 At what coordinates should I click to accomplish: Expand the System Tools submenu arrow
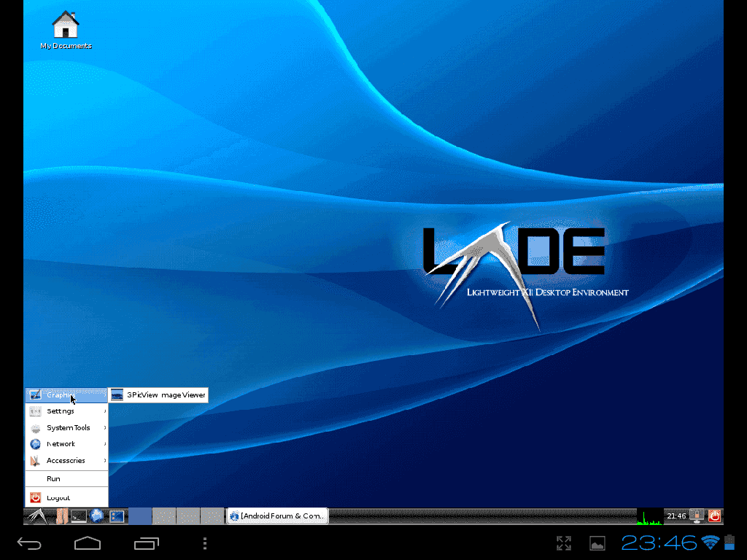[105, 427]
